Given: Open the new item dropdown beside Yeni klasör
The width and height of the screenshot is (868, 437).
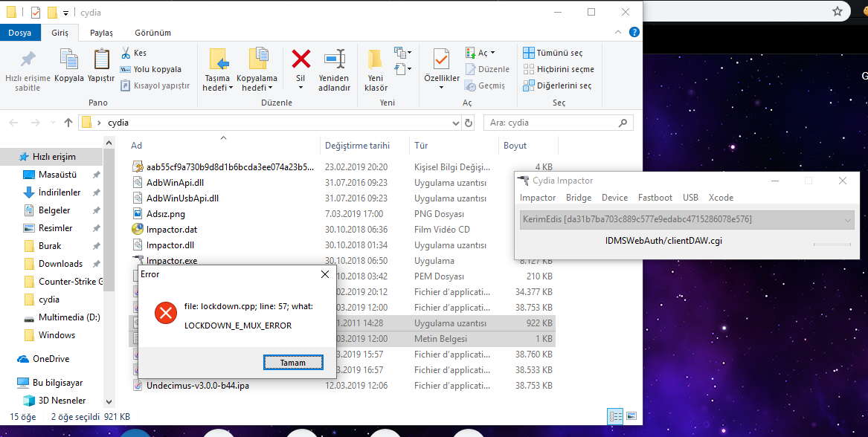Looking at the screenshot, I should pos(402,53).
